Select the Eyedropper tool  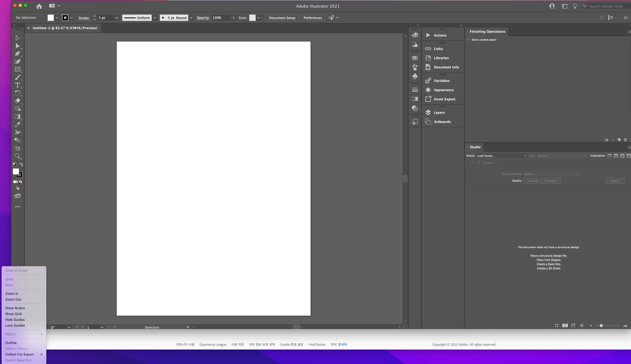pos(17,125)
